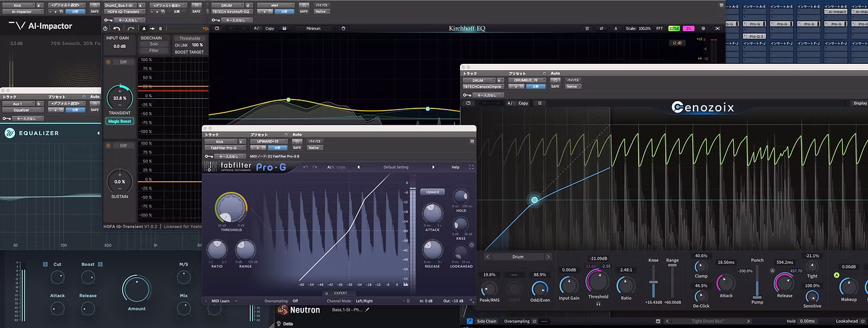The image size is (868, 328).
Task: Open the Minimum phase mode dropdown
Action: [314, 28]
